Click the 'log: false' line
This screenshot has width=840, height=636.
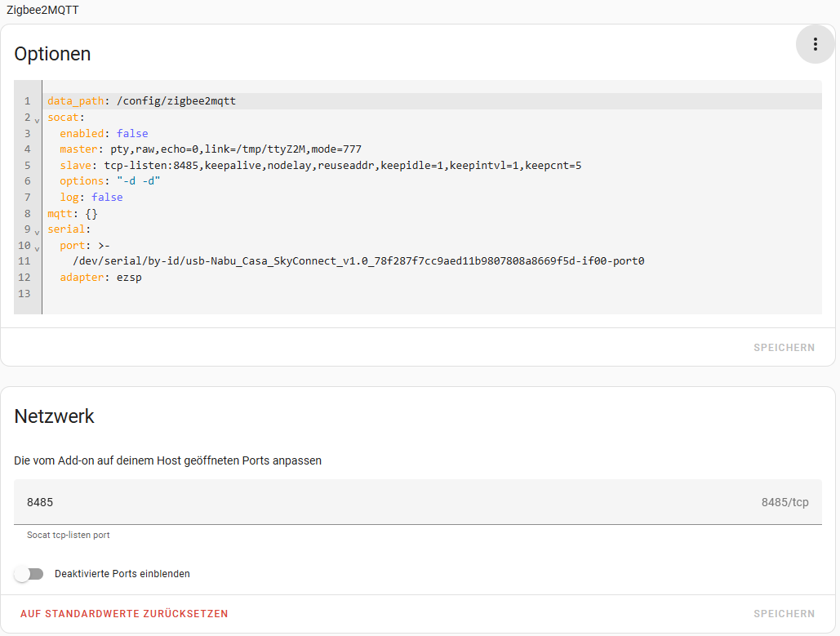coord(91,198)
